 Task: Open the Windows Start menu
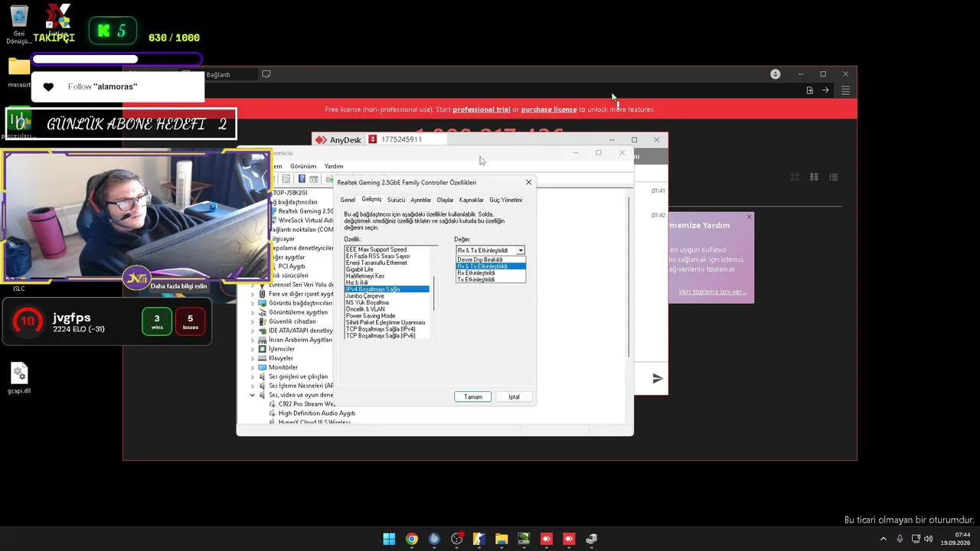389,539
